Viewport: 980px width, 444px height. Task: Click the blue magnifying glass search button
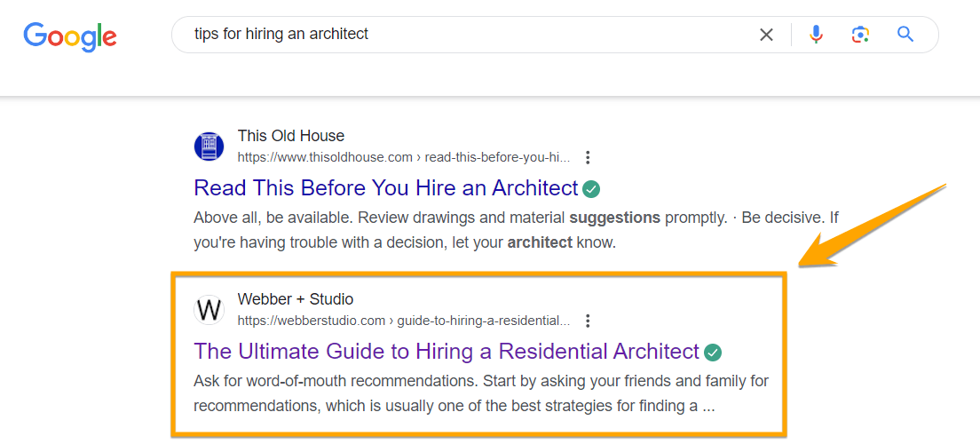905,35
